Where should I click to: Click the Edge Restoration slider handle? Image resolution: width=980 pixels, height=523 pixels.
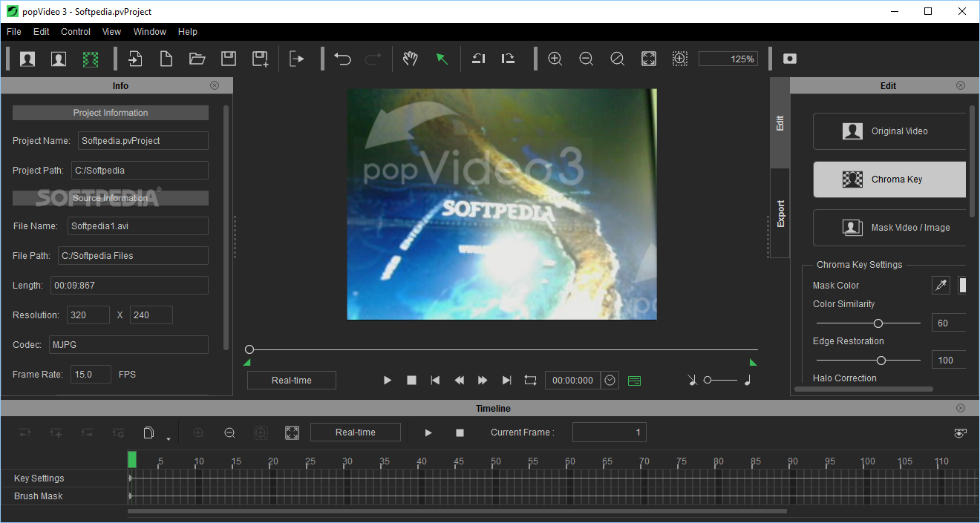pos(881,361)
